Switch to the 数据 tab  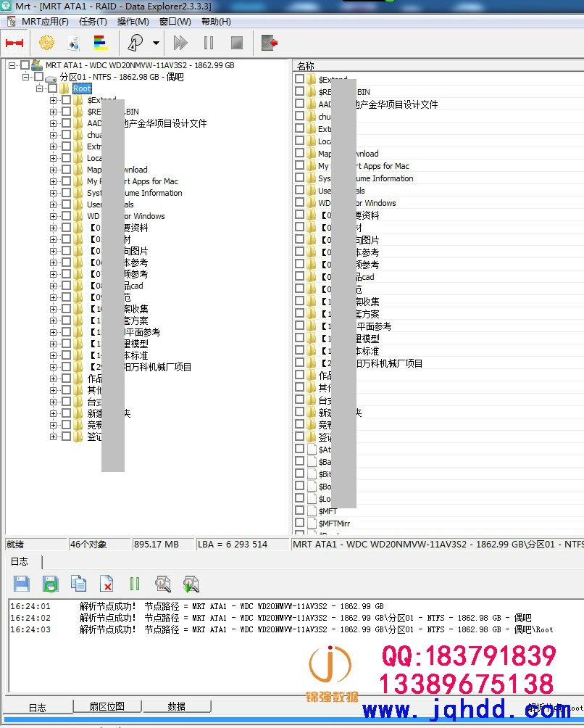pos(176,706)
